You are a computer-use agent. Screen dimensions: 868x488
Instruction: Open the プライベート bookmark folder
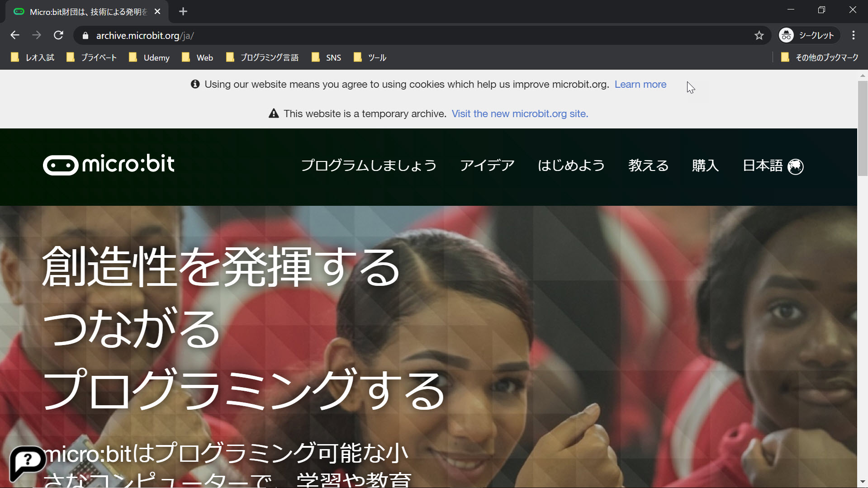coord(91,57)
